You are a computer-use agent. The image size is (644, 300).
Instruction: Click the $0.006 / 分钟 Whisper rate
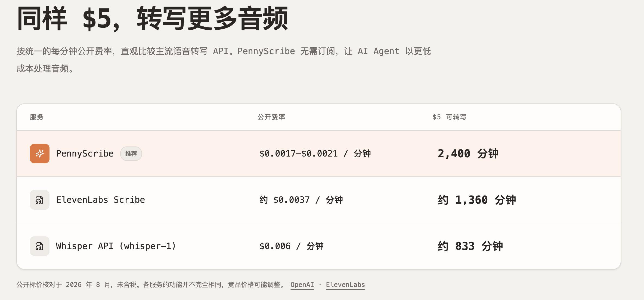(292, 246)
